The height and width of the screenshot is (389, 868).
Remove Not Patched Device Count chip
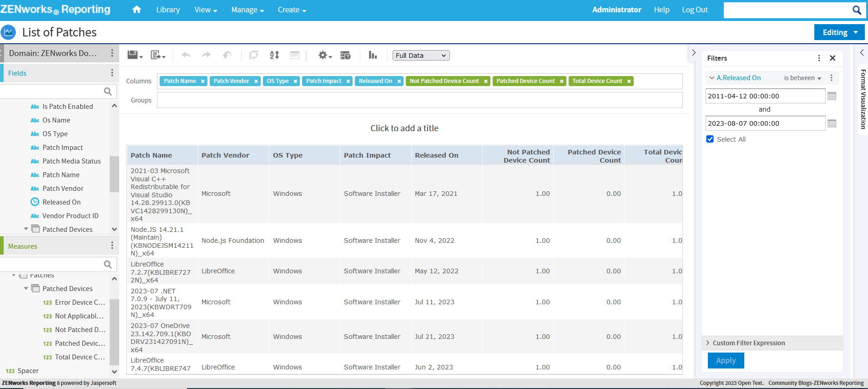(x=486, y=81)
